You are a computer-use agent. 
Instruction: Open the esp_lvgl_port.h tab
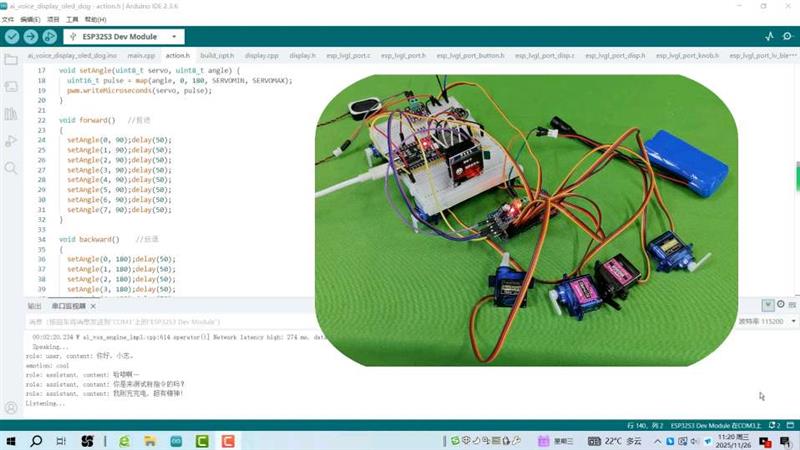pyautogui.click(x=403, y=55)
